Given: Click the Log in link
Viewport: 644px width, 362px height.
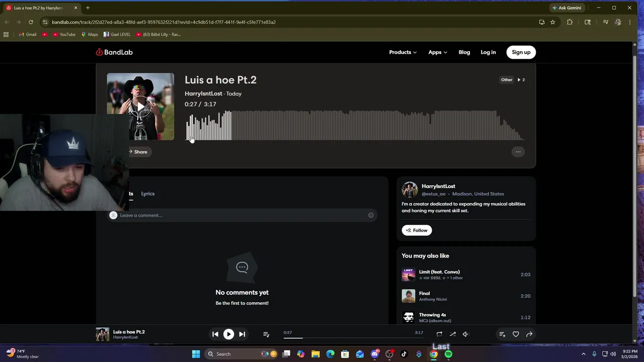Looking at the screenshot, I should pos(488,52).
